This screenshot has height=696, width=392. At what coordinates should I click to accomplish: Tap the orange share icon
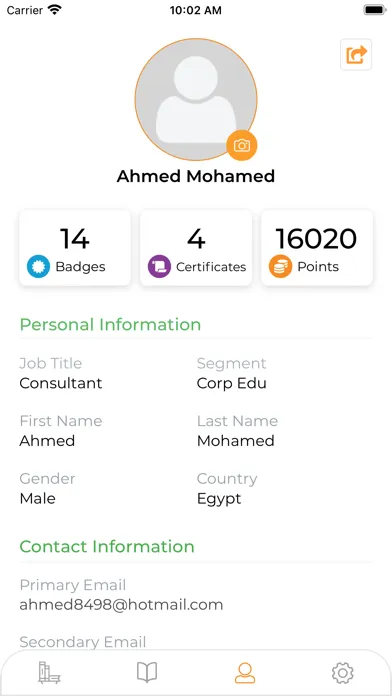click(356, 55)
